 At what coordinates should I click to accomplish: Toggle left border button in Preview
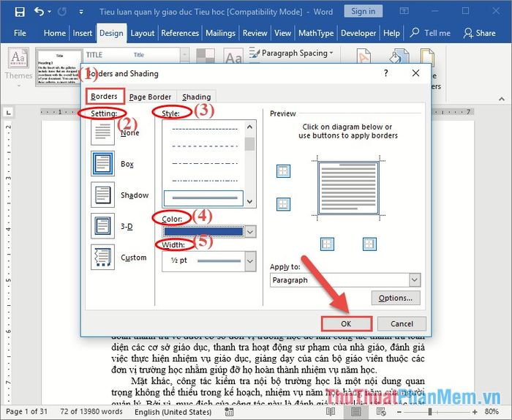click(327, 244)
